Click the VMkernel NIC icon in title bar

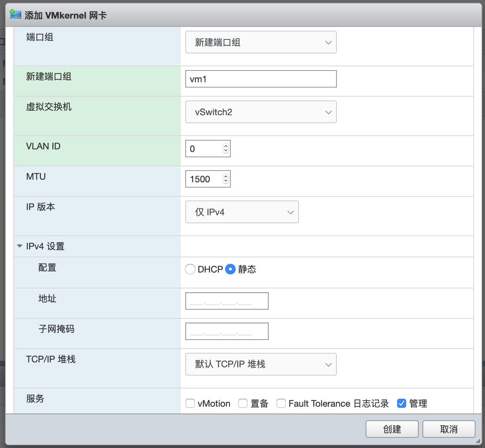pyautogui.click(x=15, y=15)
